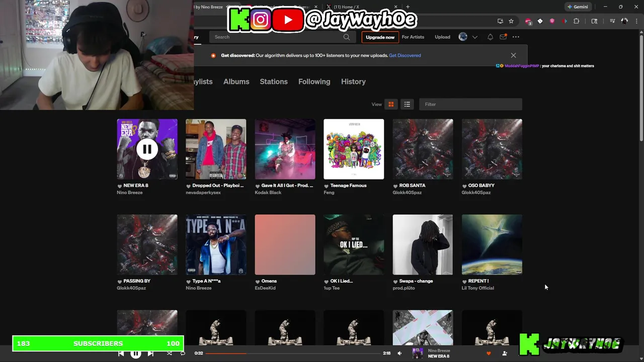
Task: Switch to the Albums tab
Action: (x=236, y=81)
